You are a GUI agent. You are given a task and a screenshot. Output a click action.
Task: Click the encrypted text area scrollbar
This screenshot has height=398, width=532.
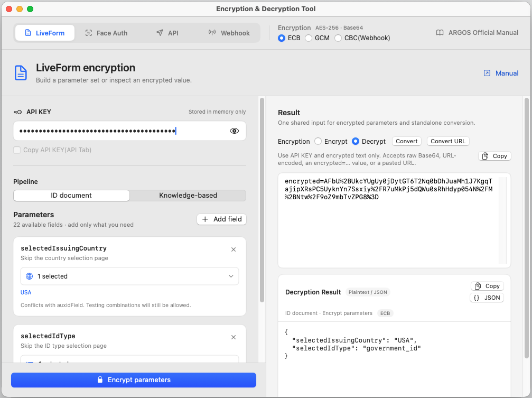(502, 220)
